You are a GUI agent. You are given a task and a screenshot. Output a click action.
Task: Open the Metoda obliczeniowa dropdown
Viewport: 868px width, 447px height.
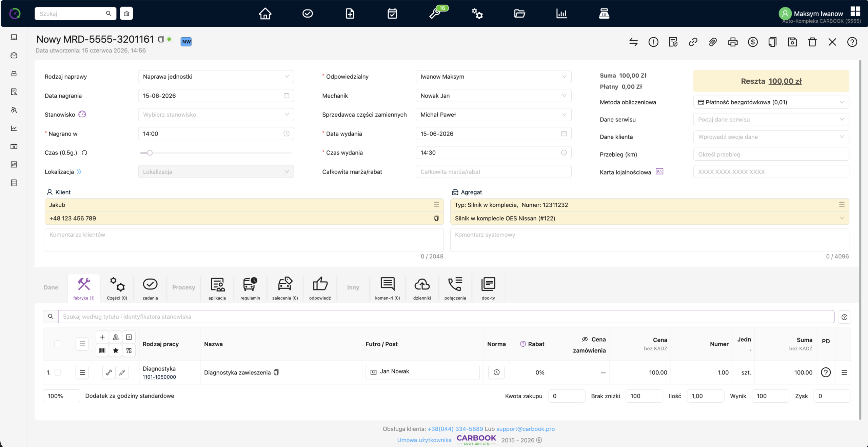click(771, 102)
